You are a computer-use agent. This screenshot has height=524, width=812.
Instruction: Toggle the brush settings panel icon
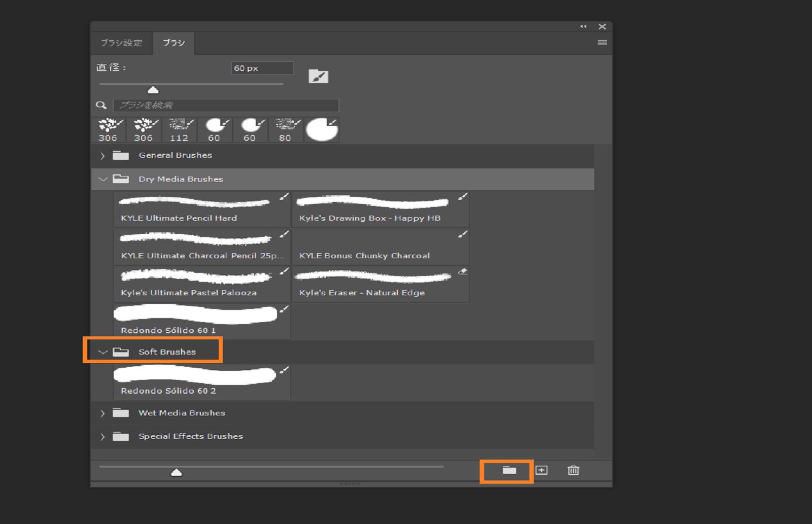[x=318, y=76]
